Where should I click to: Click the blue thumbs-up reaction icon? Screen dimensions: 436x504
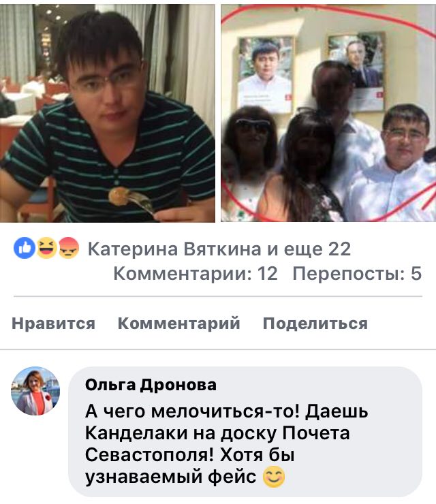[x=24, y=248]
